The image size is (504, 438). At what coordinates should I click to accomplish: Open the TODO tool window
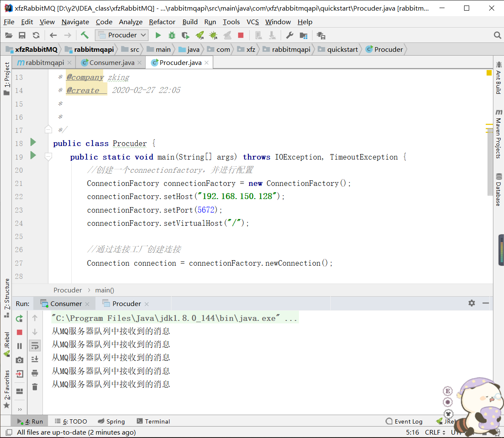tap(71, 421)
